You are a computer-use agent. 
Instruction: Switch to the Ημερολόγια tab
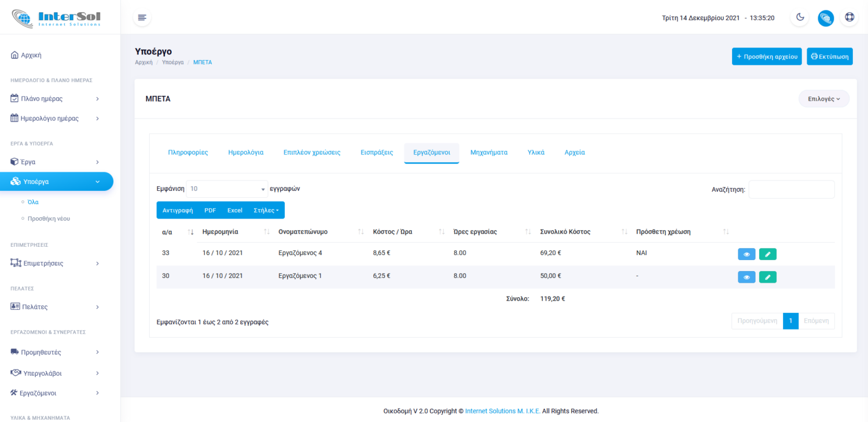(246, 153)
